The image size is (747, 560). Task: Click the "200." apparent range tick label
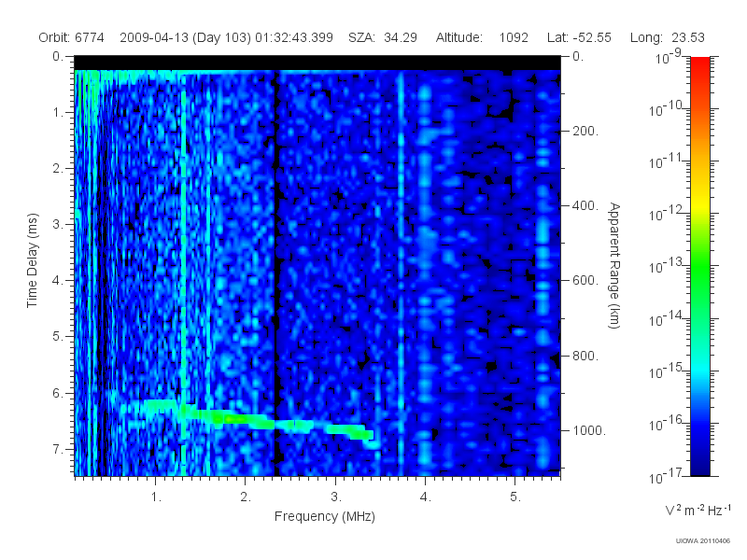coord(585,131)
